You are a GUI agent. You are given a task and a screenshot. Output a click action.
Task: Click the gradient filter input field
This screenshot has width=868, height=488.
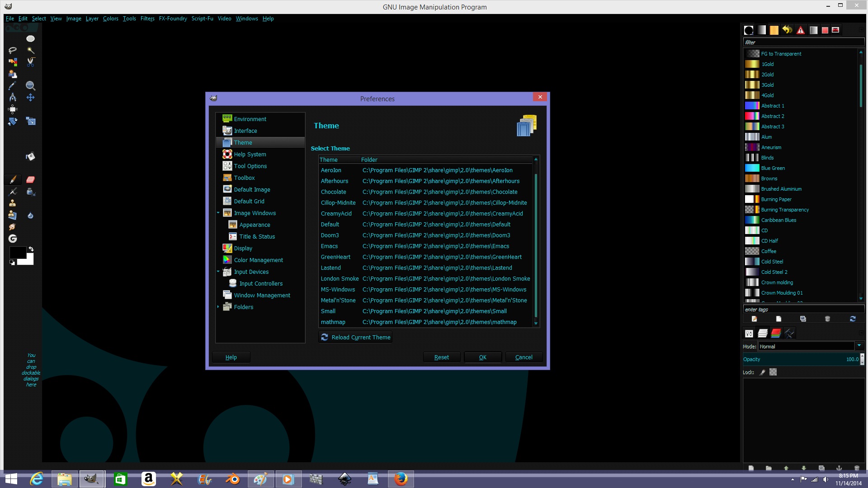click(x=803, y=42)
